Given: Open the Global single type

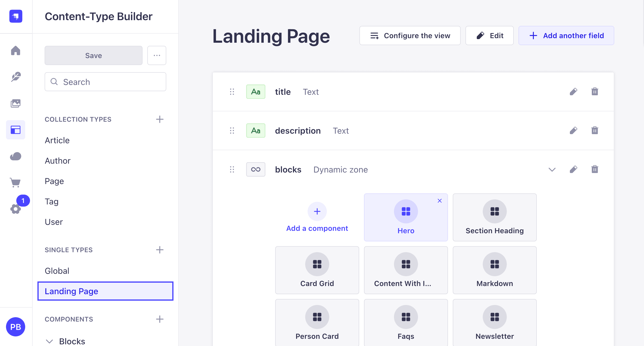Looking at the screenshot, I should [57, 271].
